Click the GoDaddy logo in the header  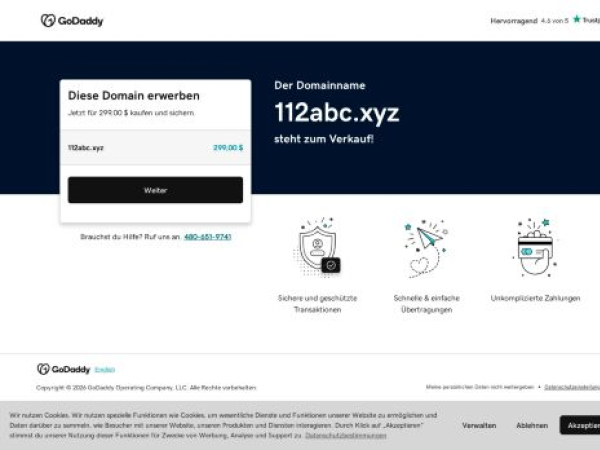(72, 20)
